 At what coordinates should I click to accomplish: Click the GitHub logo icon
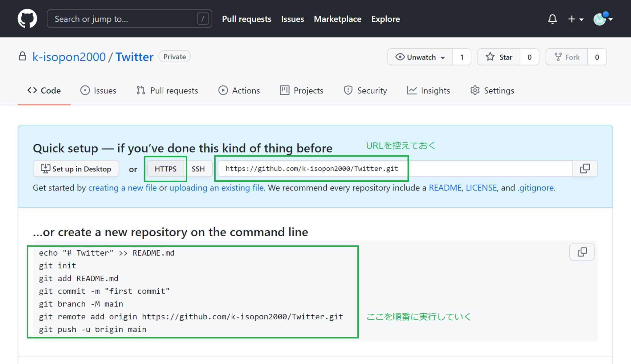[27, 18]
